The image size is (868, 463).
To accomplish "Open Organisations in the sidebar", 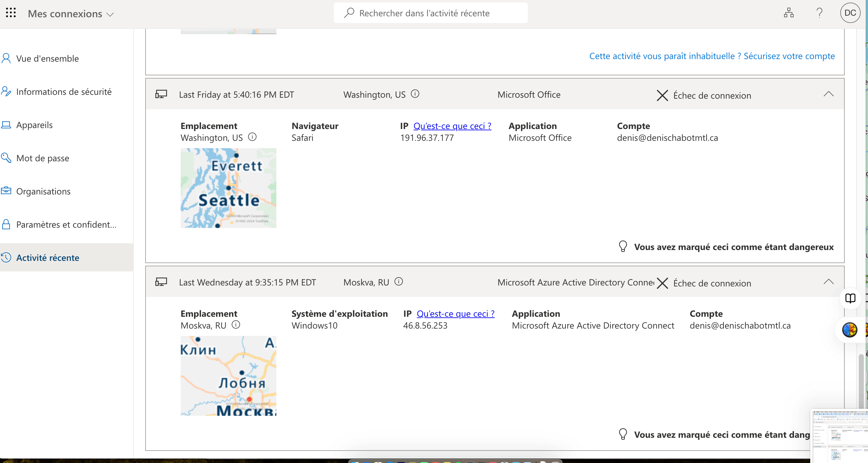I will pos(43,191).
